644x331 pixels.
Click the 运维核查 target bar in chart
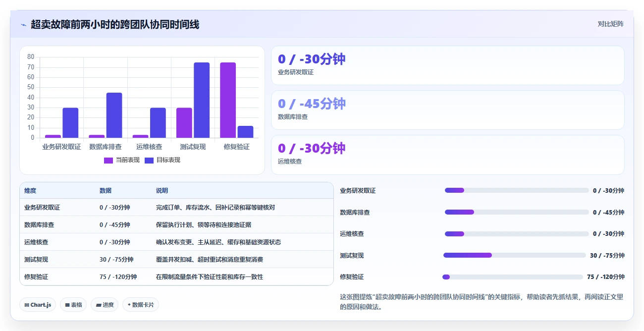tap(158, 123)
